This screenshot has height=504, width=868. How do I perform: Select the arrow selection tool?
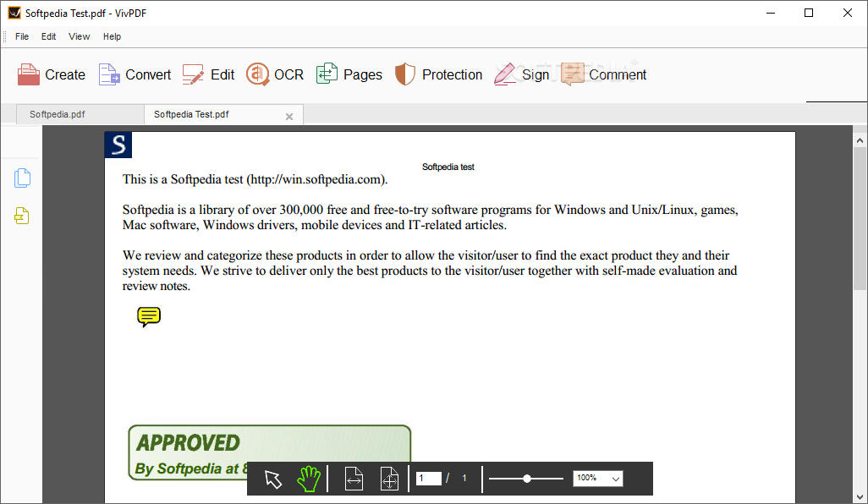(x=273, y=479)
